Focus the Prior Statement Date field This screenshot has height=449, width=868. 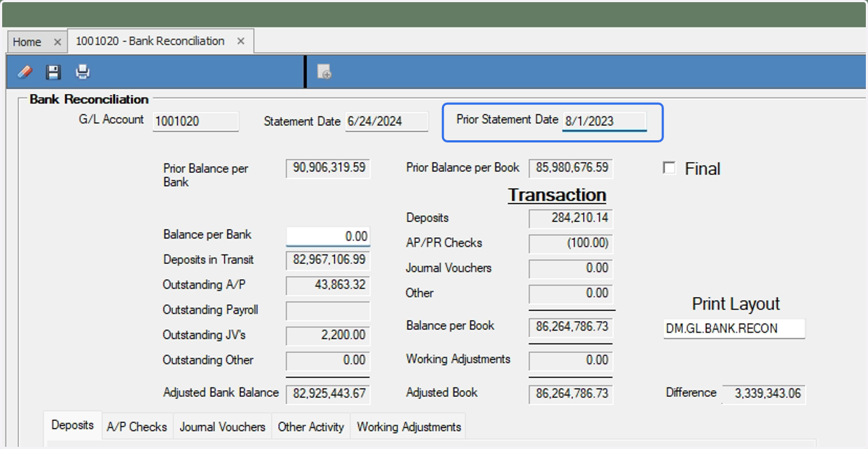coord(605,121)
